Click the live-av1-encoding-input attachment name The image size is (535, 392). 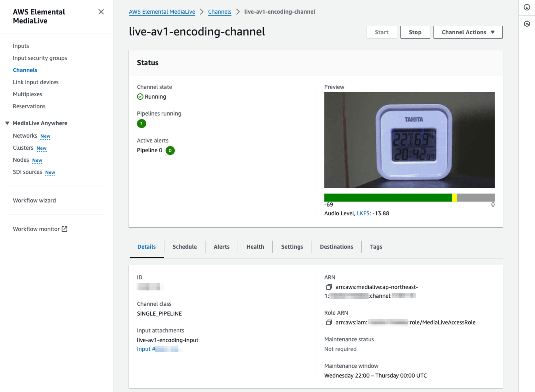167,340
